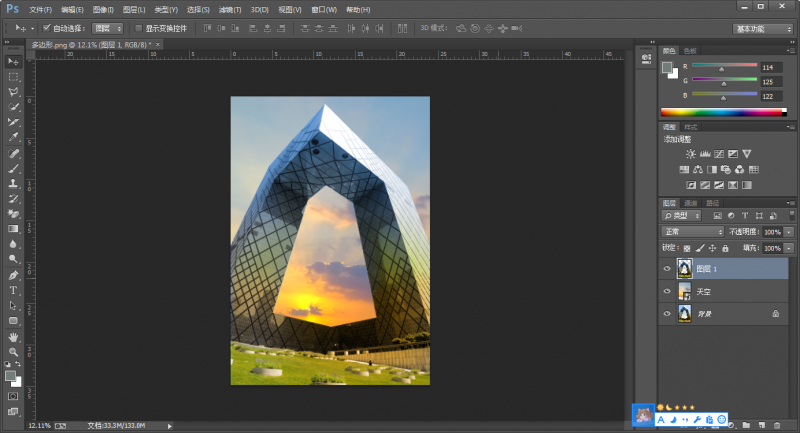The height and width of the screenshot is (433, 800).
Task: Click the foreground color swatch in toolbox
Action: pyautogui.click(x=10, y=375)
